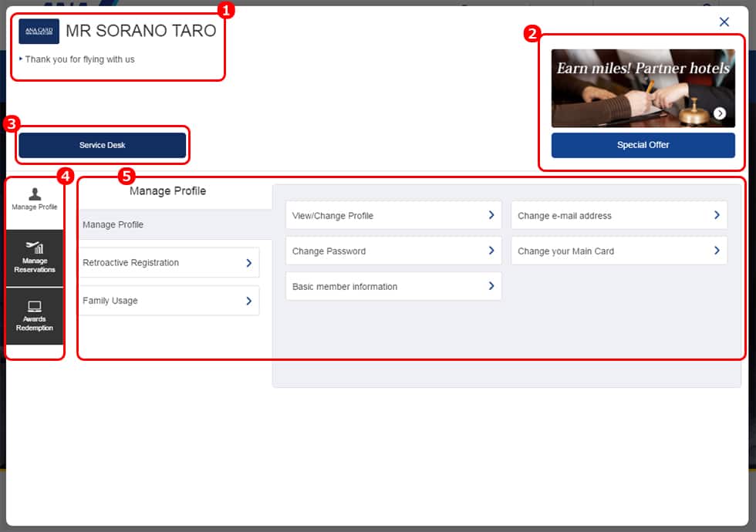Image resolution: width=756 pixels, height=532 pixels.
Task: Click the Manage Reservations airplane icon
Action: point(35,247)
